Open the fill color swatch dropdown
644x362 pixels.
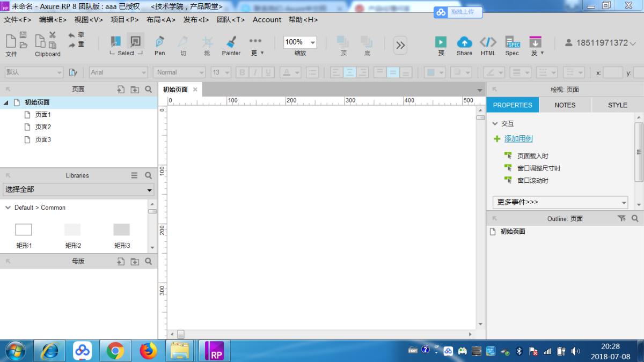click(x=435, y=72)
